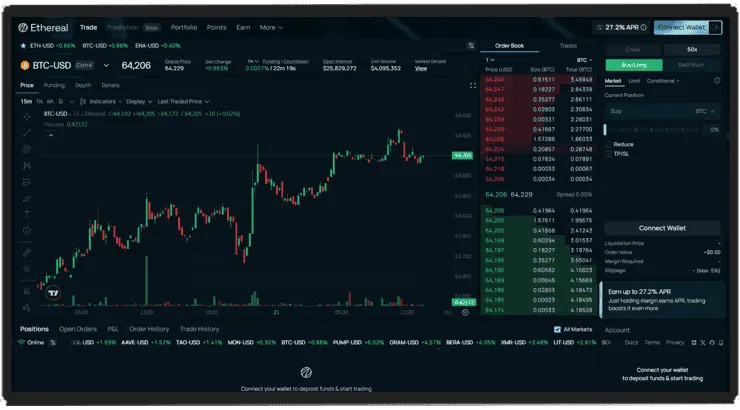Open the 50x leverage selector
740x410 pixels.
[x=692, y=50]
